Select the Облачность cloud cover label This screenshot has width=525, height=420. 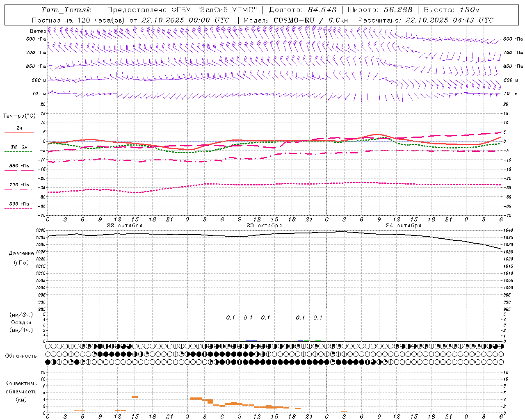[21, 356]
